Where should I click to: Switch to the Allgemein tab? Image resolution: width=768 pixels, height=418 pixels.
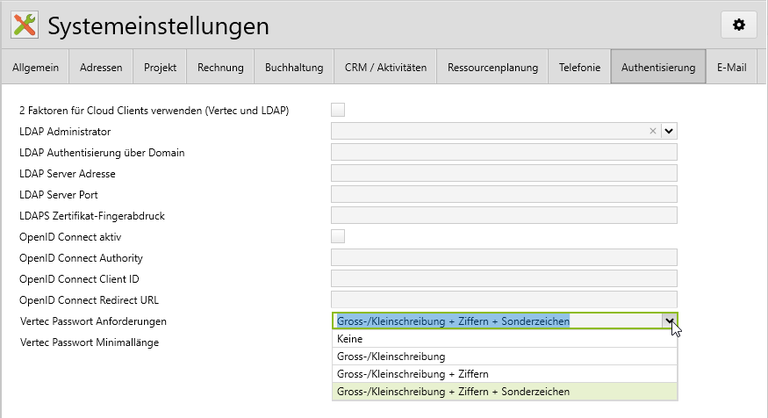[x=35, y=67]
